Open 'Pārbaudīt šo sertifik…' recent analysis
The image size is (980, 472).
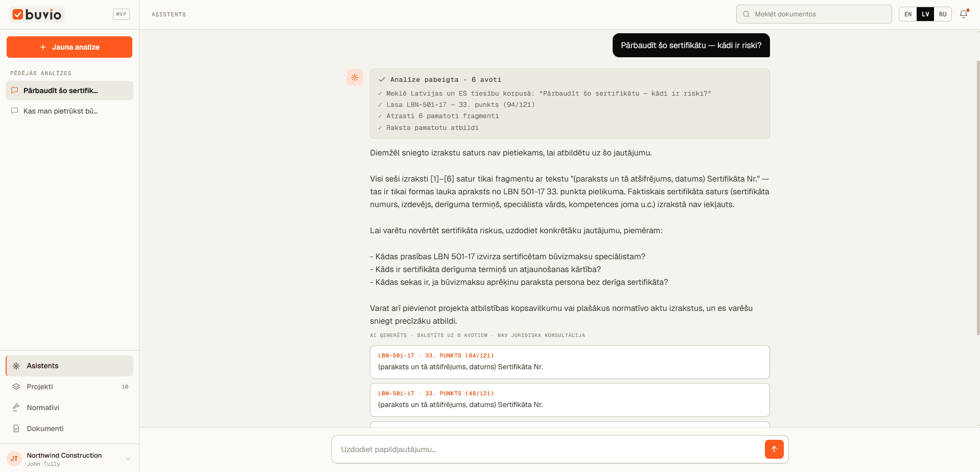pos(69,91)
